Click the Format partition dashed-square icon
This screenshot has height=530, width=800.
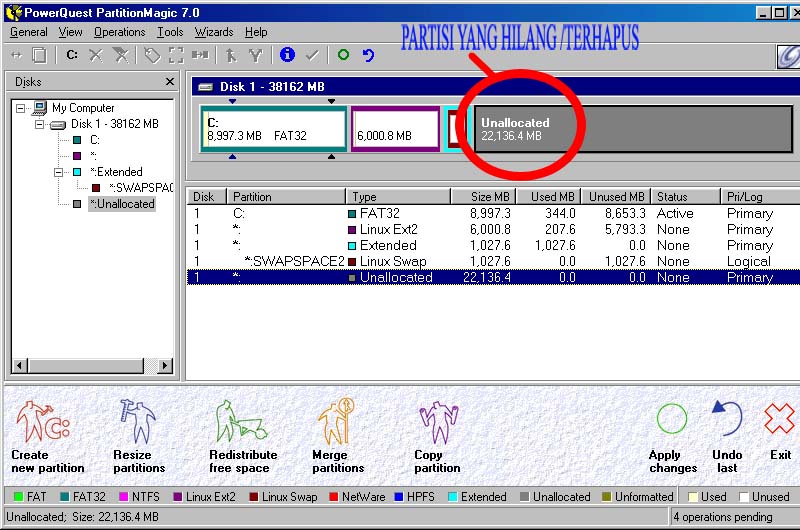[x=176, y=55]
